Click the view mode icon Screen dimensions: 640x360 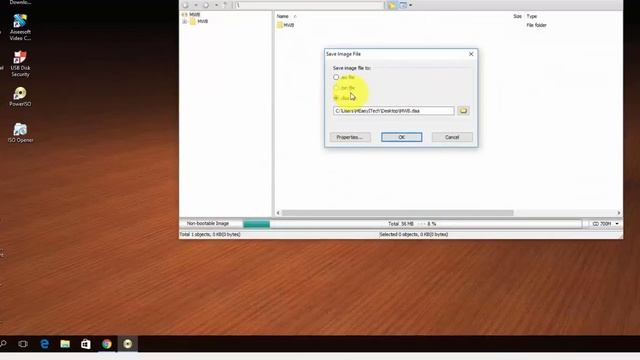pos(403,5)
